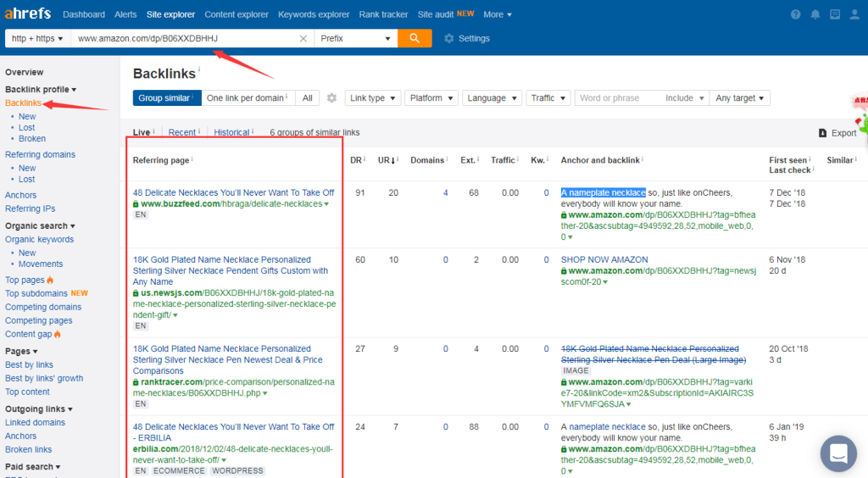The width and height of the screenshot is (868, 478).
Task: Open the chat support bubble
Action: point(838,453)
